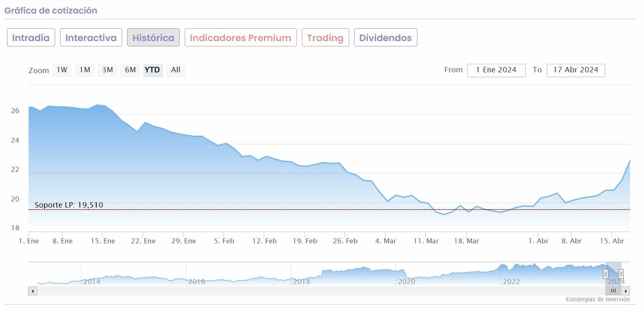Go to the Trading tab

325,38
